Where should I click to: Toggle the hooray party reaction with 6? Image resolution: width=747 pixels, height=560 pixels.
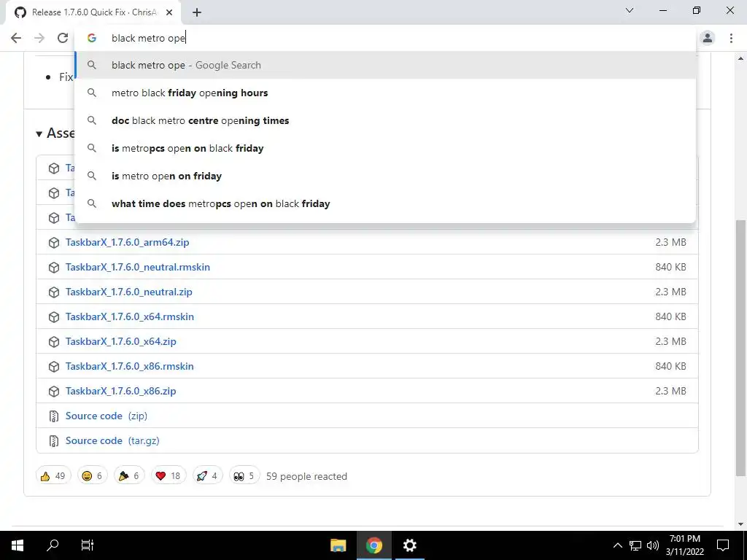point(129,475)
